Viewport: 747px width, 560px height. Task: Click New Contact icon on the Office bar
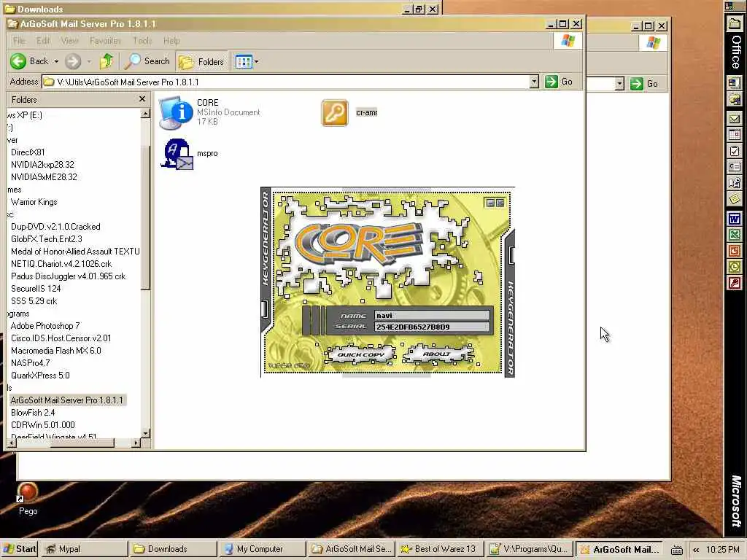click(x=735, y=167)
